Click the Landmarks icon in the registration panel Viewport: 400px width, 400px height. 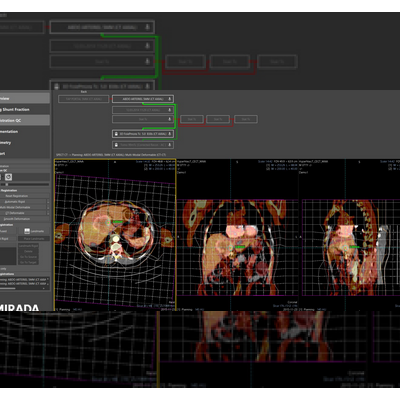coord(27,231)
